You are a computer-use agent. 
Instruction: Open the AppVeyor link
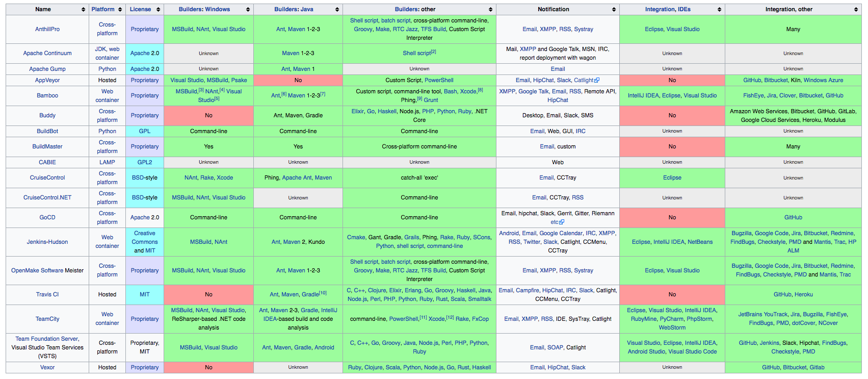47,80
